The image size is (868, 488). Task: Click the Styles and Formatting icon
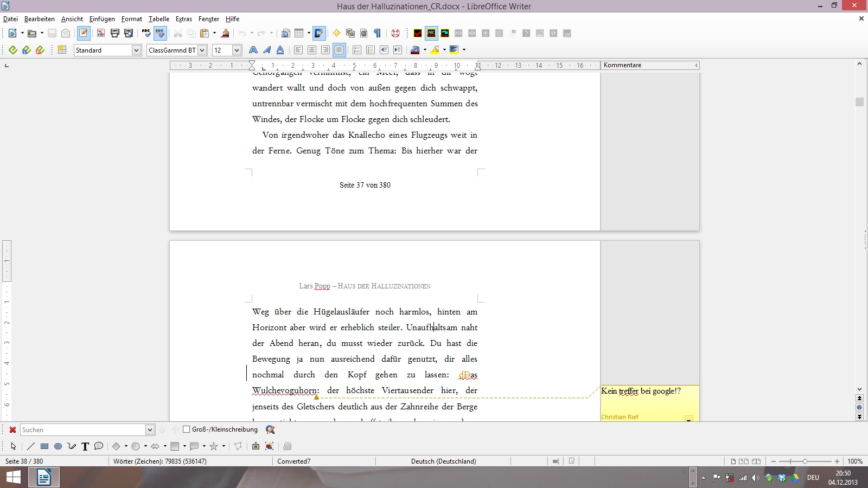(x=62, y=50)
